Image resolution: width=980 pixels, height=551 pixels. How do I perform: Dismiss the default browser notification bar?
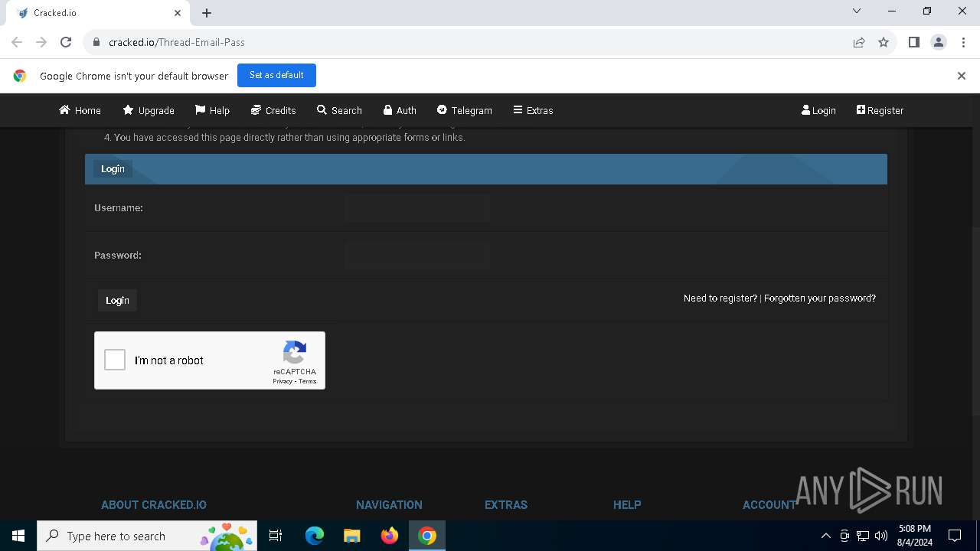962,76
